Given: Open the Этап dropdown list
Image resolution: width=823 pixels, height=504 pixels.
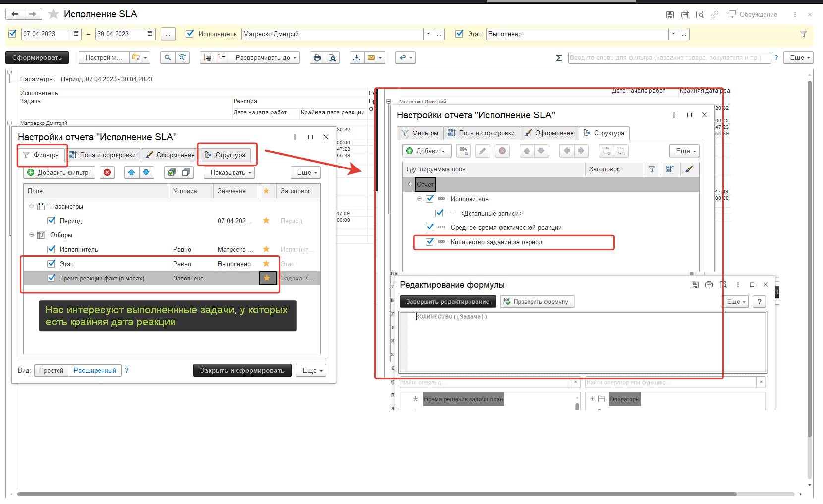Looking at the screenshot, I should [673, 34].
